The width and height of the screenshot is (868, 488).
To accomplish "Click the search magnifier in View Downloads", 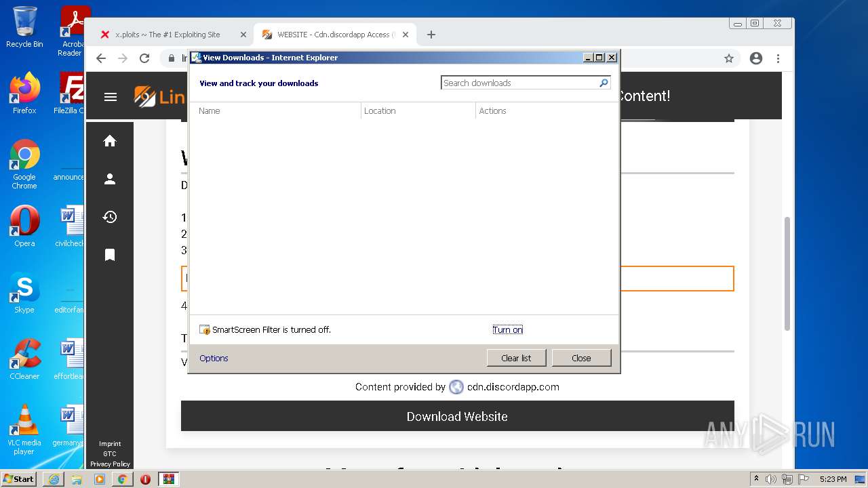I will (x=604, y=83).
